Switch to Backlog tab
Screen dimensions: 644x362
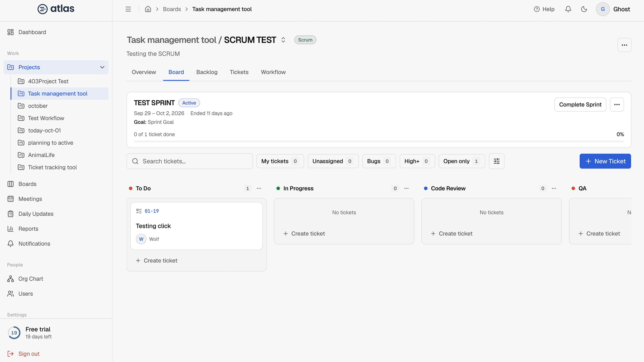207,72
